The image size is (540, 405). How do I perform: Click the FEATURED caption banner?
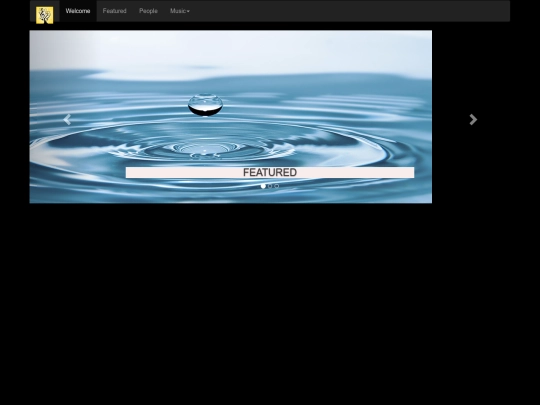coord(270,173)
